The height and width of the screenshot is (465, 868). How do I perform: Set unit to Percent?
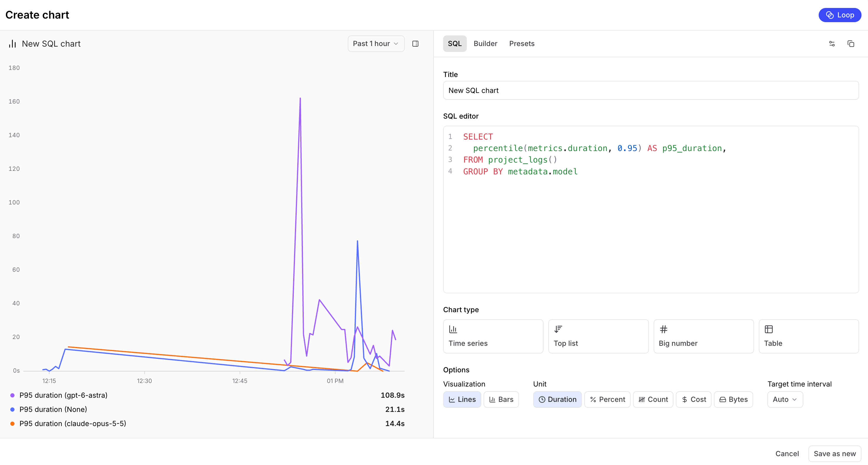(x=607, y=399)
